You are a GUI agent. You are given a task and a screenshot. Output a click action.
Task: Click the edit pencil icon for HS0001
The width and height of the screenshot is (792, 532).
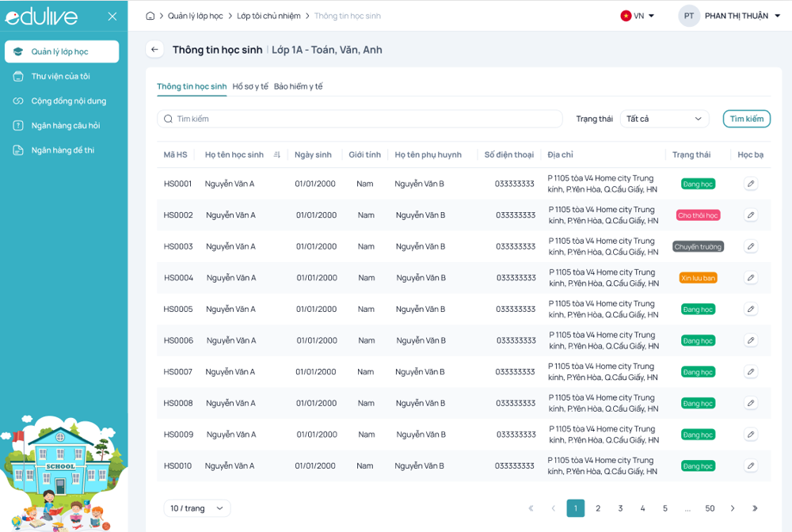click(751, 184)
